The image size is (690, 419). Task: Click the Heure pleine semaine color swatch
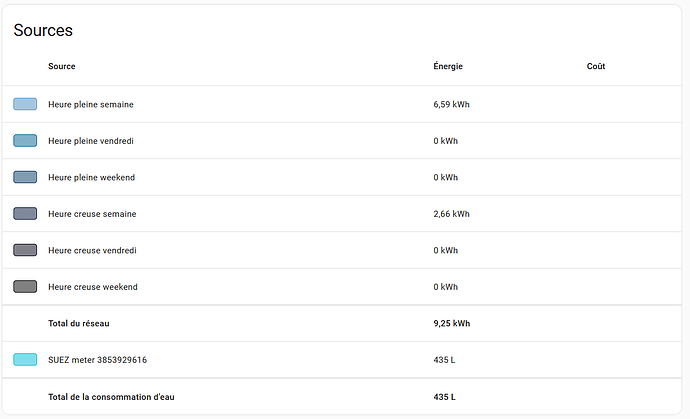[x=25, y=104]
